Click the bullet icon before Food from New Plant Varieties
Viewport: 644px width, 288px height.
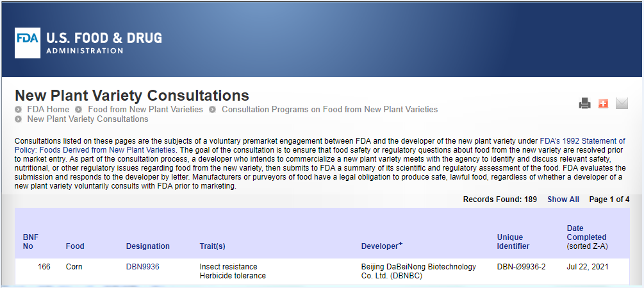coord(79,110)
